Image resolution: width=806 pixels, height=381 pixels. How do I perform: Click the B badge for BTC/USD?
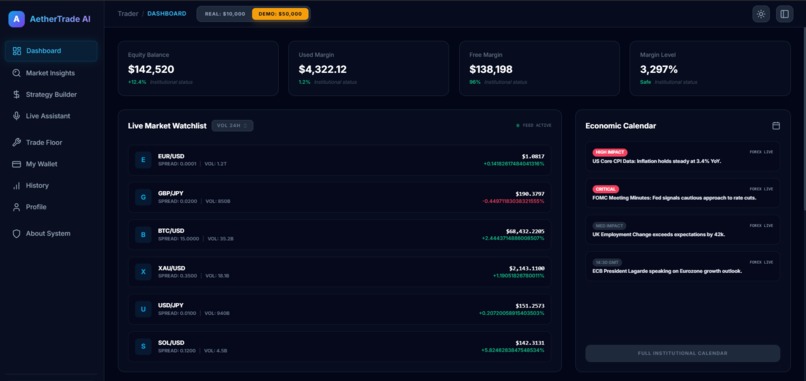click(143, 234)
